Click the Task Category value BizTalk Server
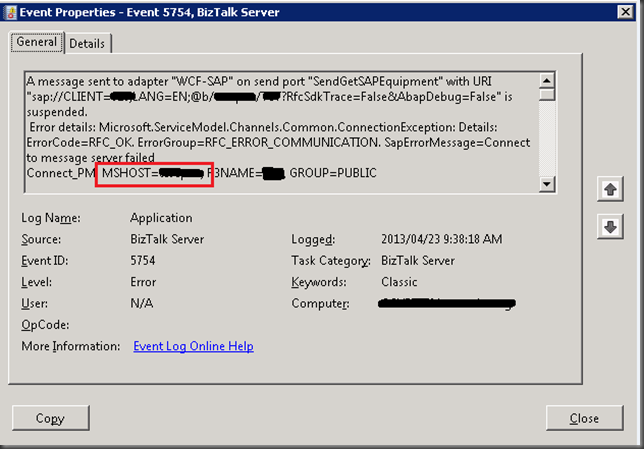This screenshot has height=449, width=644. 418,260
